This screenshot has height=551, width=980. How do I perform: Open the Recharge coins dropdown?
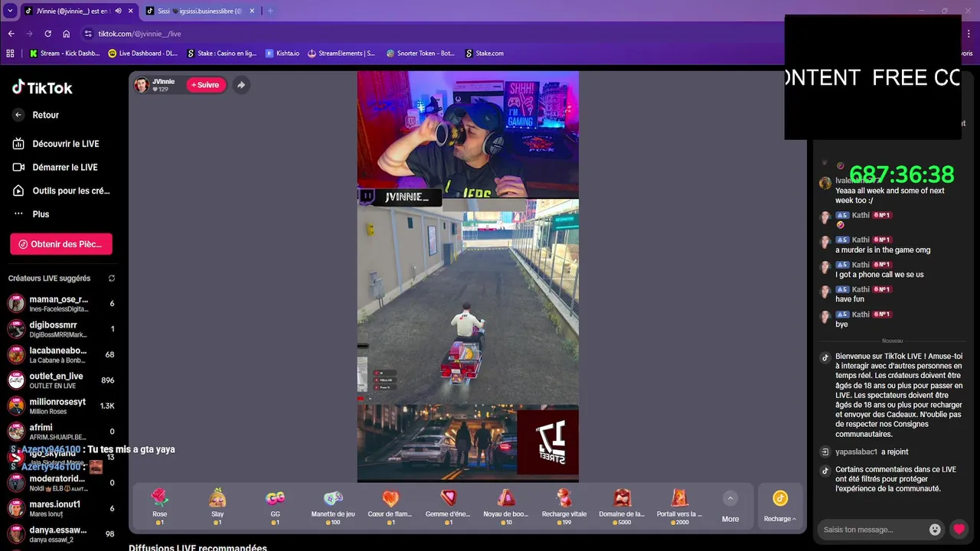tap(780, 507)
